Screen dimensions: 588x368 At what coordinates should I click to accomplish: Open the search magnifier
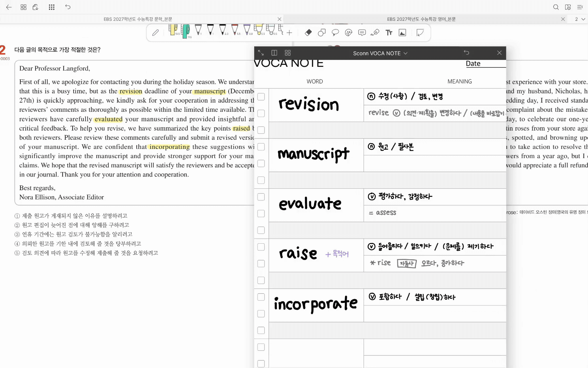coord(556,7)
